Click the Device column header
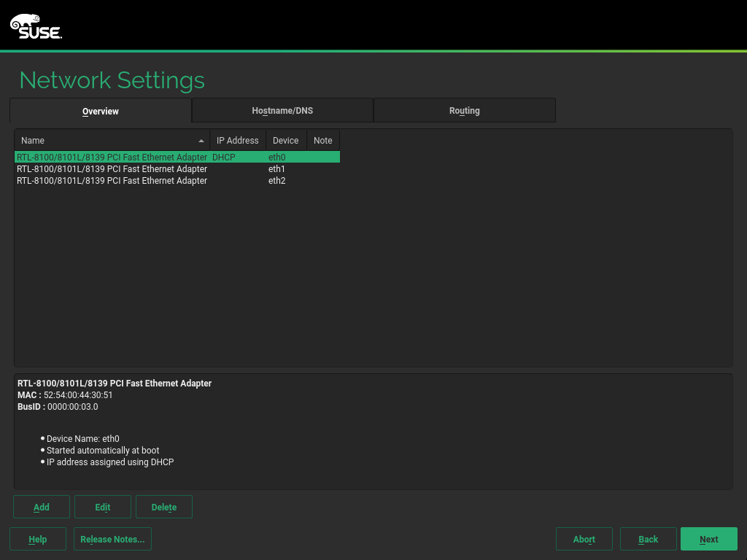747x560 pixels. coord(285,141)
